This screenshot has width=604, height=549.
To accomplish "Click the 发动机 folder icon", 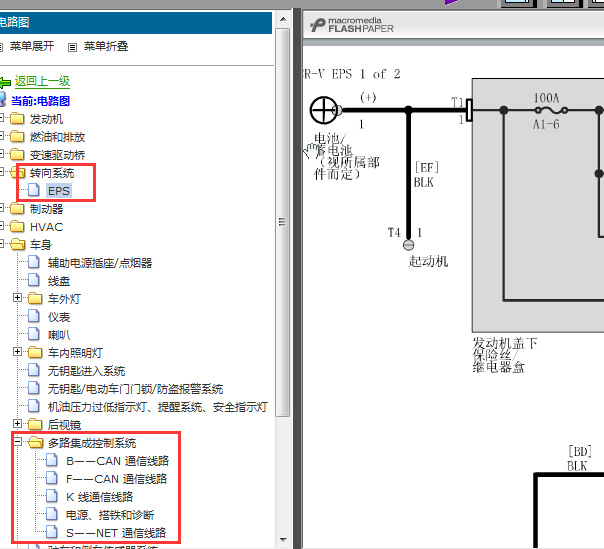I will [x=17, y=119].
